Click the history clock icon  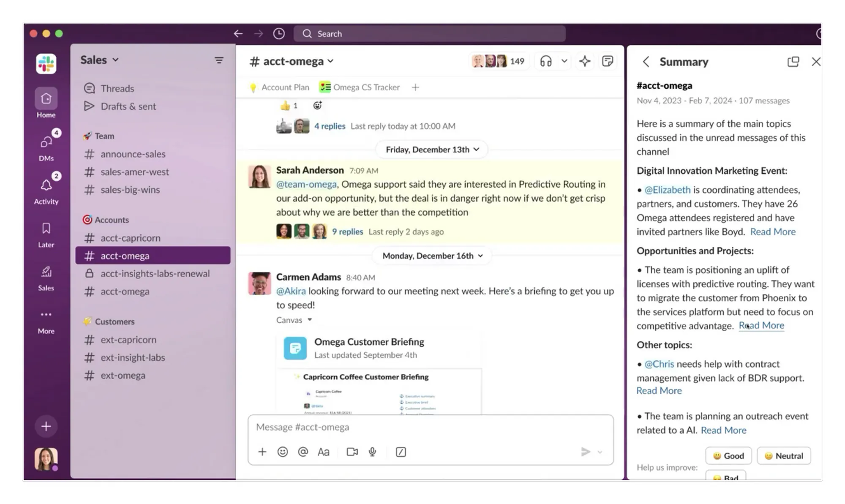click(x=278, y=34)
